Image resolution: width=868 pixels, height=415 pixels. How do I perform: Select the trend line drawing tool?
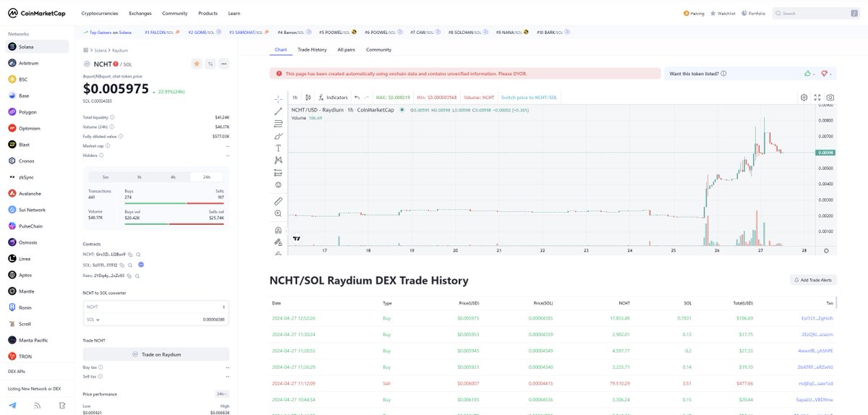(x=278, y=111)
